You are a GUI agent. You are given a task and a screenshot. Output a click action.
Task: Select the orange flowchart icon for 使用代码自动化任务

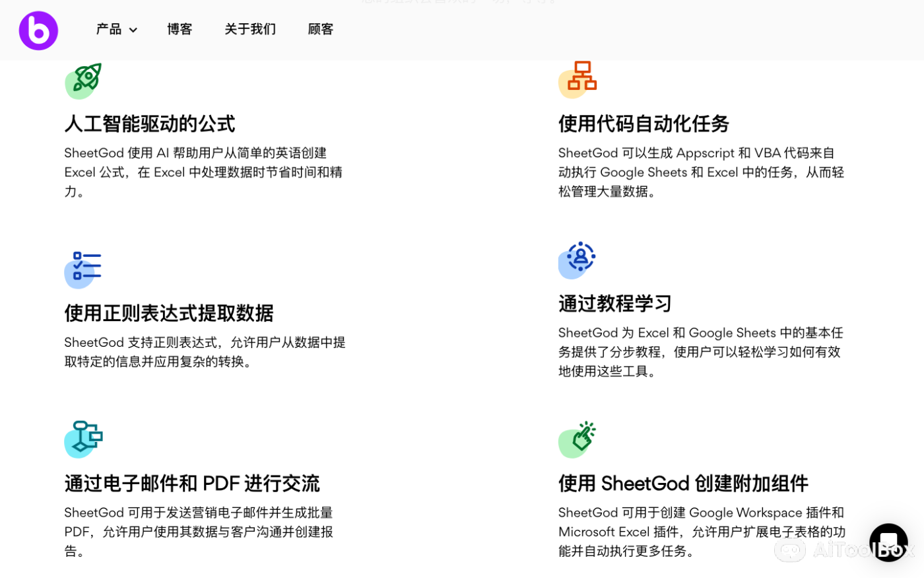coord(577,79)
